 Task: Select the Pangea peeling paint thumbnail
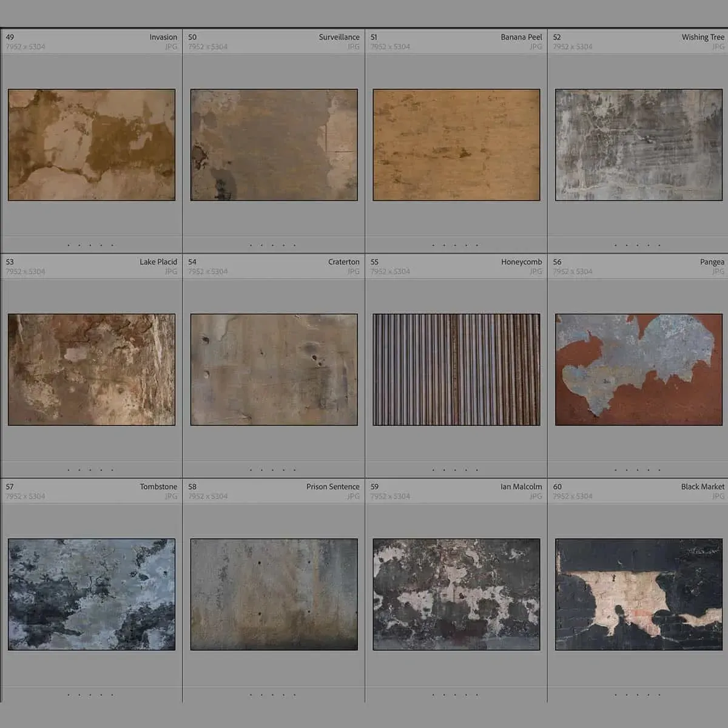[x=638, y=369]
